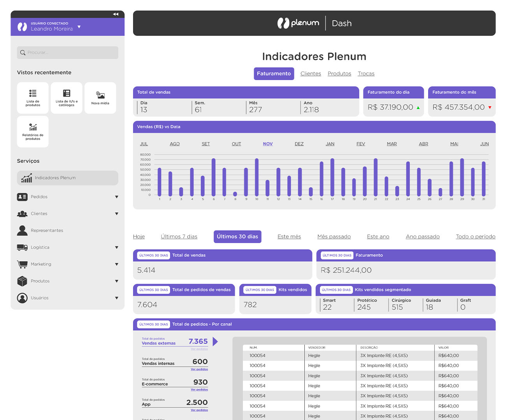Select OUT month in sales chart
This screenshot has width=506, height=420.
click(237, 144)
